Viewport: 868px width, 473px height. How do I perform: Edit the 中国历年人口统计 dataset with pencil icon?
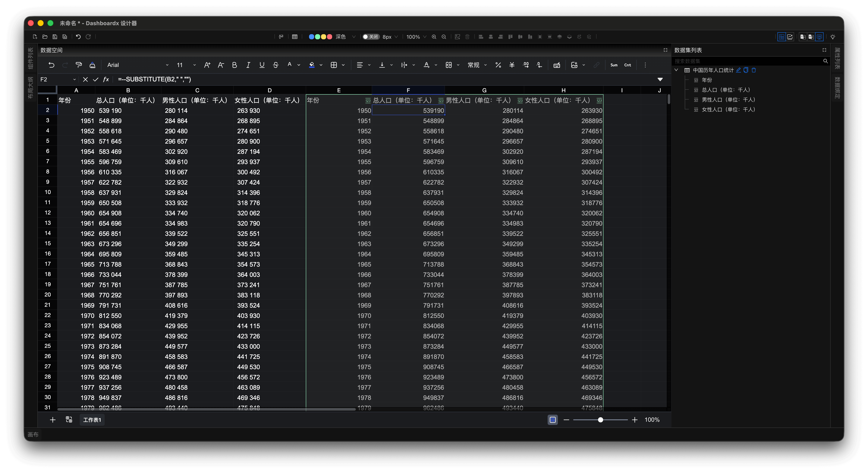[738, 70]
